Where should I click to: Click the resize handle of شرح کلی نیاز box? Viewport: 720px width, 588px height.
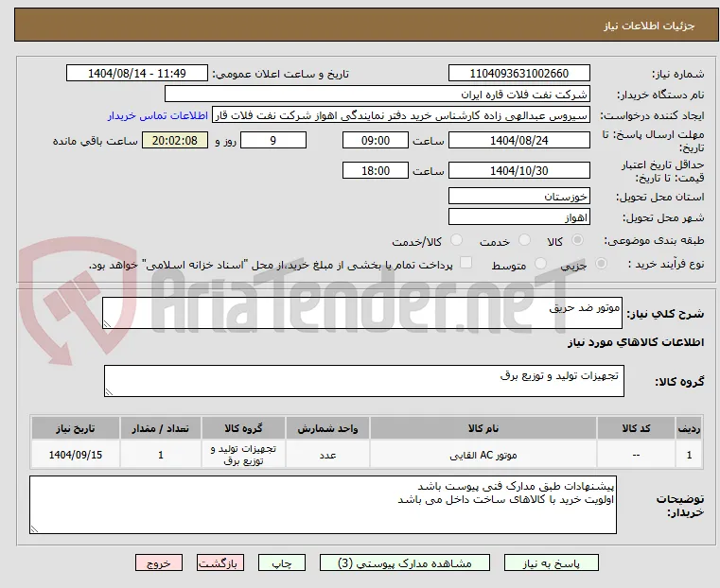[x=107, y=324]
